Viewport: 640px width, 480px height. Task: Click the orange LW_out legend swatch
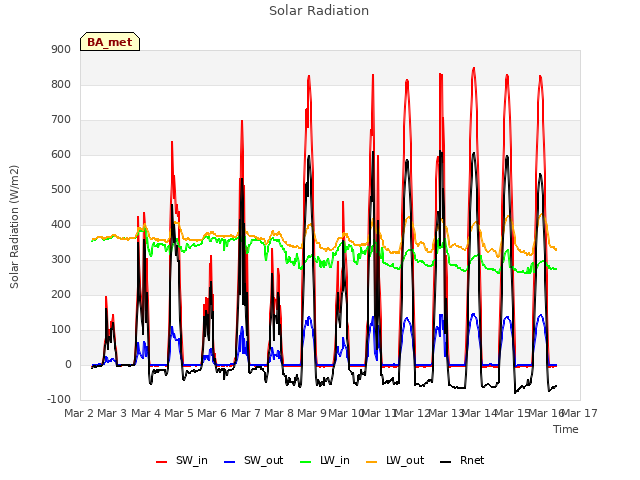point(371,462)
